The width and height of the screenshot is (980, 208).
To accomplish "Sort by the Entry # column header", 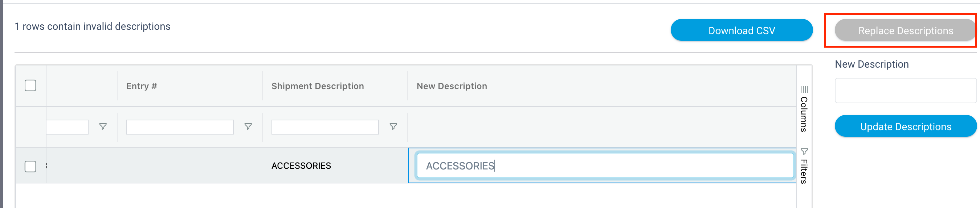I will (x=142, y=86).
